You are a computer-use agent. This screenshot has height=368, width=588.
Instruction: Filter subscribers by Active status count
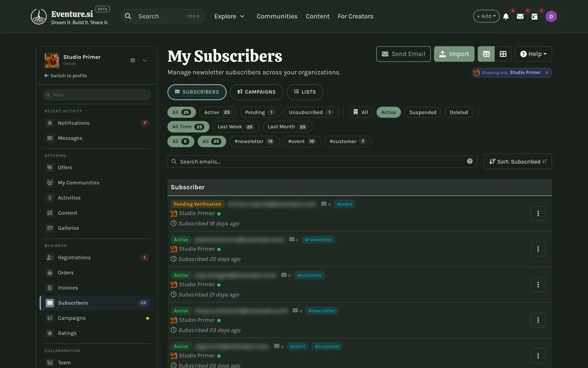click(x=218, y=112)
